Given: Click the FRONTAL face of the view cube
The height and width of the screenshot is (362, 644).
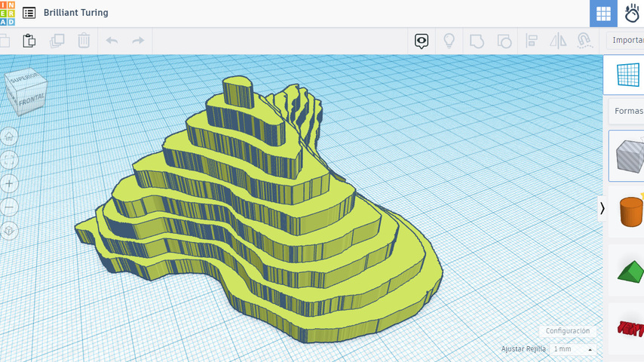Looking at the screenshot, I should tap(32, 99).
